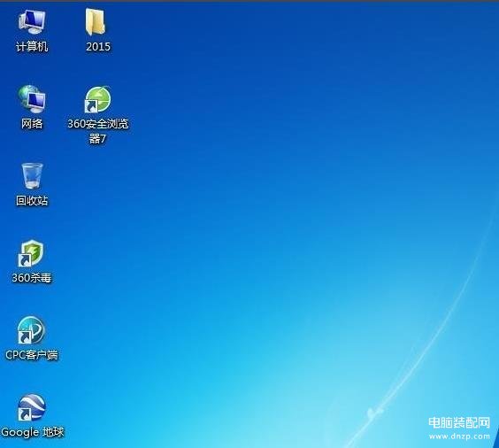Click the 回收站 text label
Image resolution: width=499 pixels, height=448 pixels.
point(32,201)
